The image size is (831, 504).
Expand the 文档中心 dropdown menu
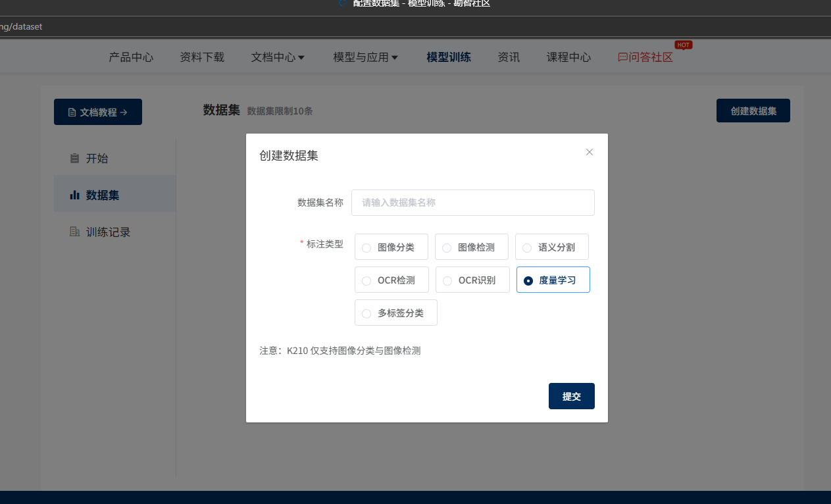tap(278, 57)
